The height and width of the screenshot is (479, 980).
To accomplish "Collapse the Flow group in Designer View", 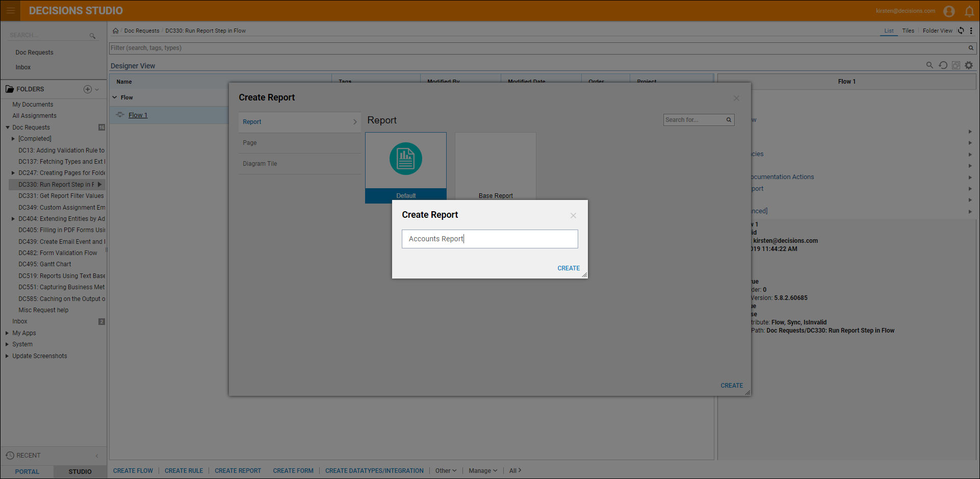I will click(x=115, y=97).
